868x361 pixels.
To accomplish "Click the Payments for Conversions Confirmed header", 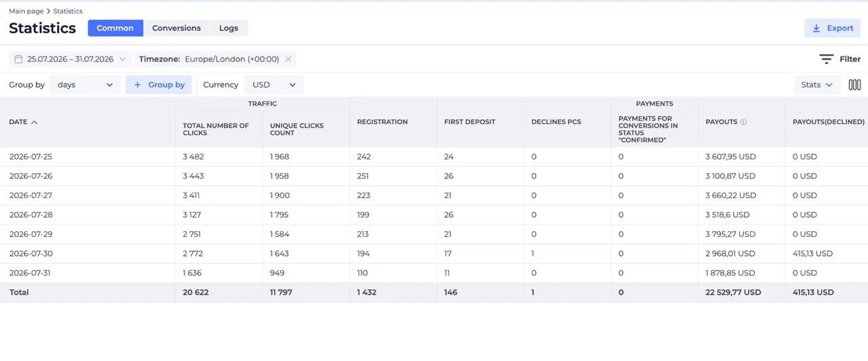I will coord(648,129).
